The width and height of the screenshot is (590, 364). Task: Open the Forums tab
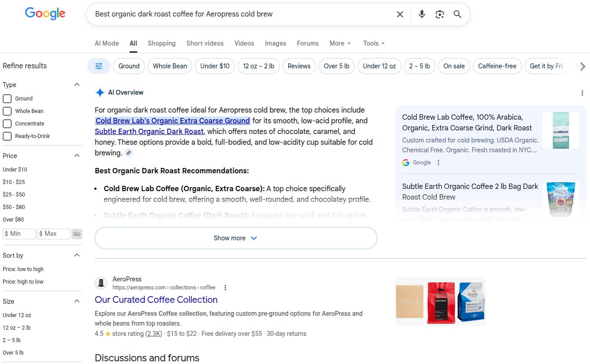click(x=308, y=43)
